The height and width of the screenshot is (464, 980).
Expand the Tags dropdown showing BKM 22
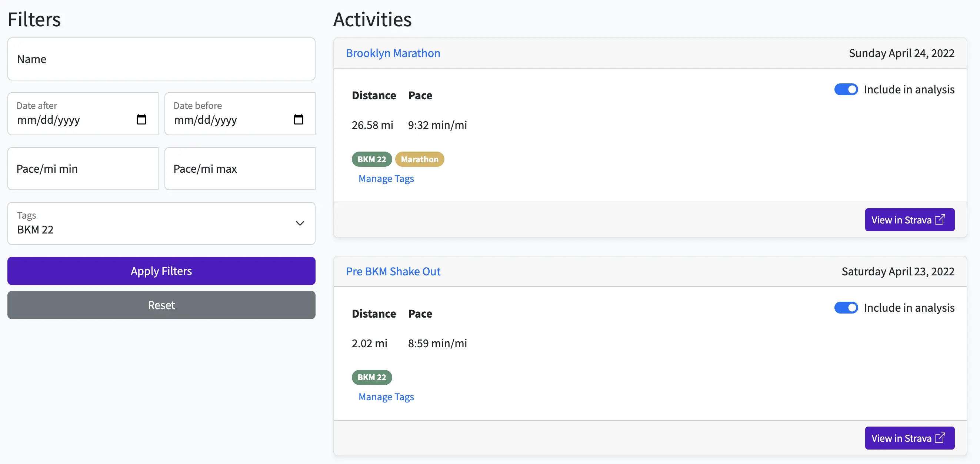point(161,223)
